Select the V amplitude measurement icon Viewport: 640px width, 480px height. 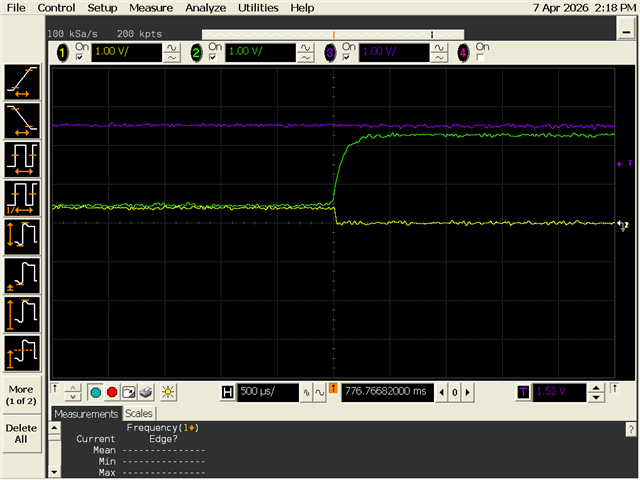(x=22, y=315)
